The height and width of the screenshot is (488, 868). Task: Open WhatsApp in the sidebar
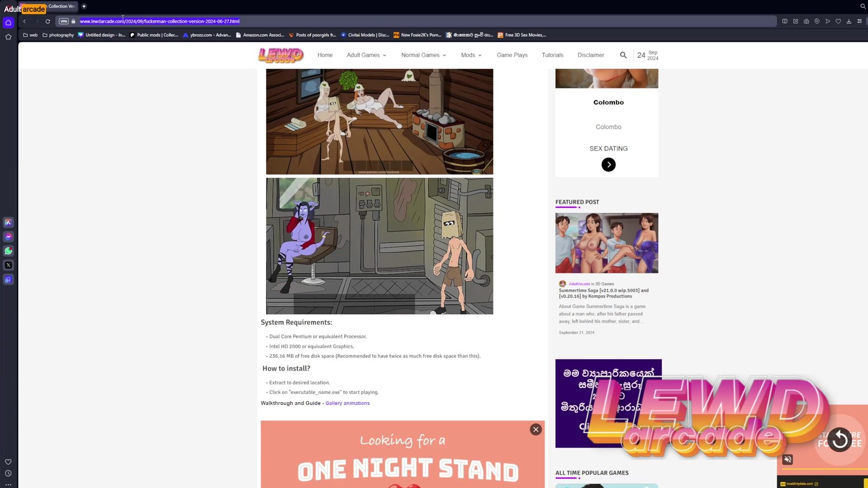click(8, 251)
